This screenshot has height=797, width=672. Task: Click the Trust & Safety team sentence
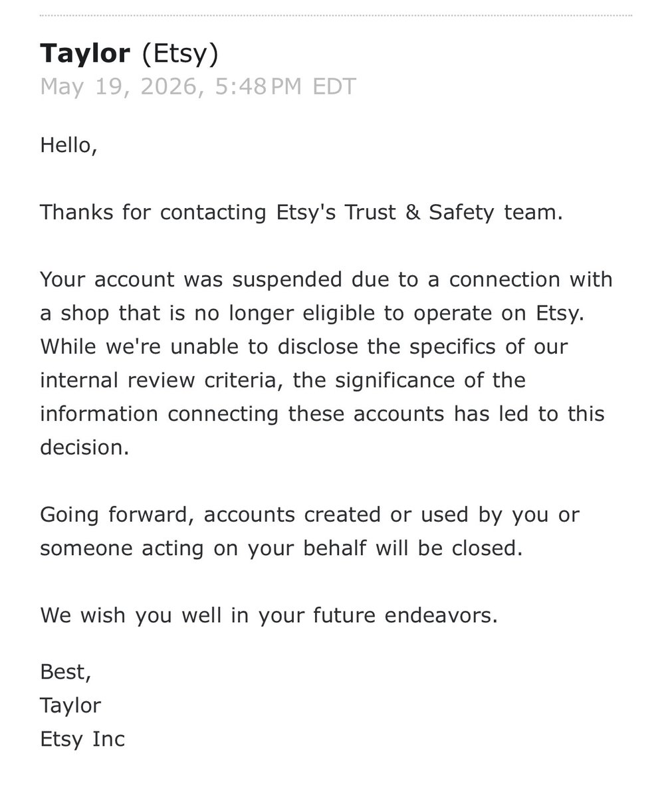(301, 213)
